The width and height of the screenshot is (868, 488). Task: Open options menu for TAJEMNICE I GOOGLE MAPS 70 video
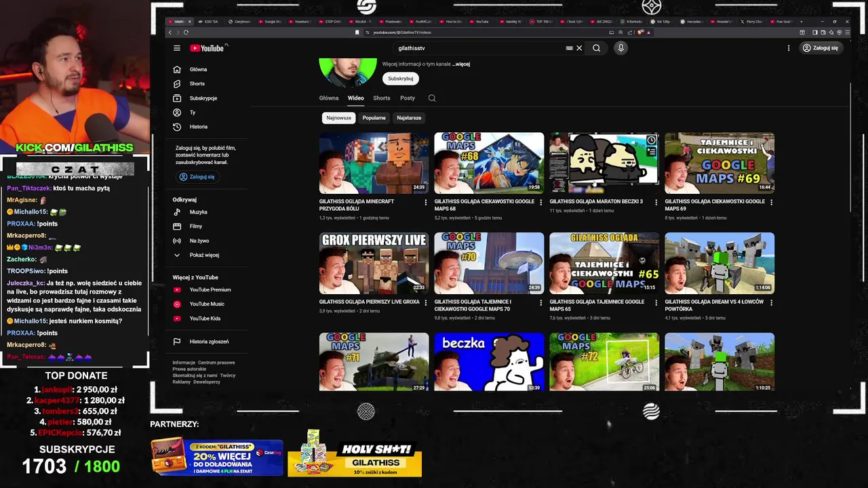point(540,302)
